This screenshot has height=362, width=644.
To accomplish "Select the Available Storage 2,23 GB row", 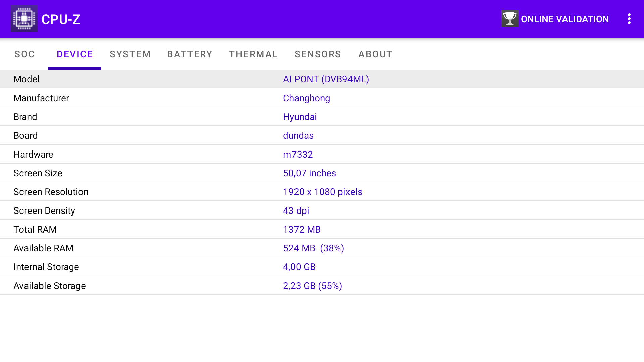I will click(312, 286).
